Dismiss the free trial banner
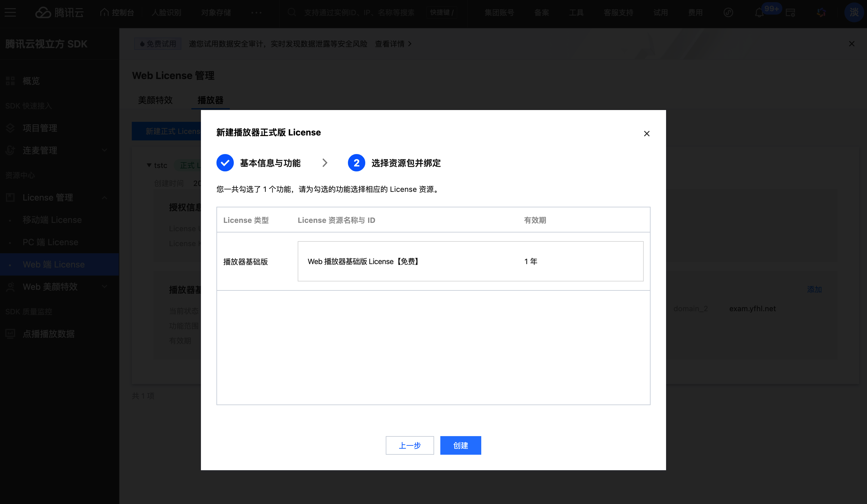This screenshot has width=867, height=504. click(x=851, y=44)
